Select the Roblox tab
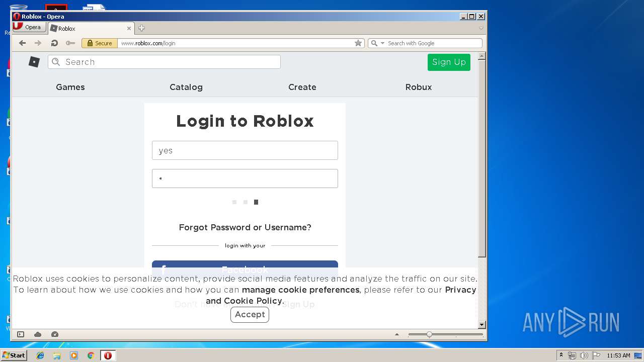The image size is (644, 362). 91,29
